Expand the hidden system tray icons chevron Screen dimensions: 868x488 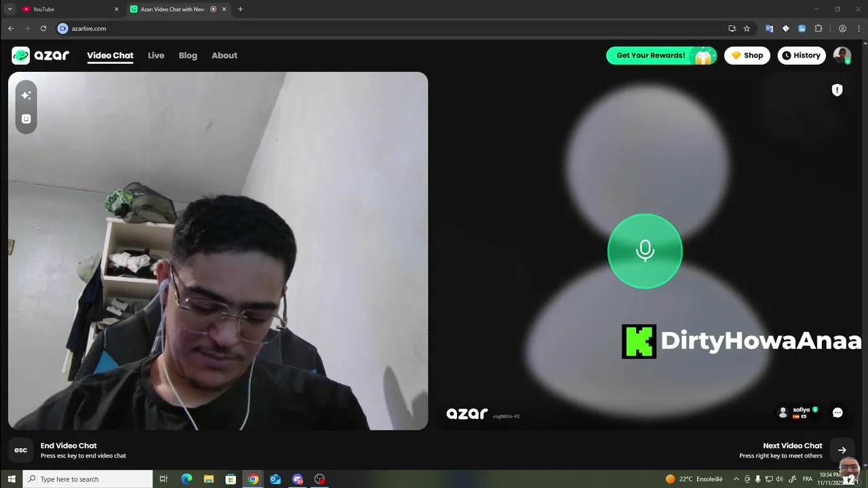736,479
